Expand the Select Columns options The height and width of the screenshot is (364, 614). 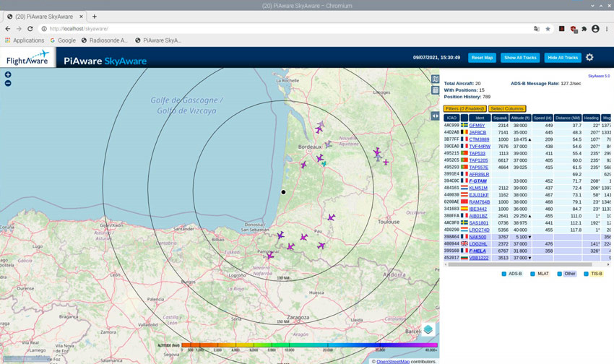507,108
